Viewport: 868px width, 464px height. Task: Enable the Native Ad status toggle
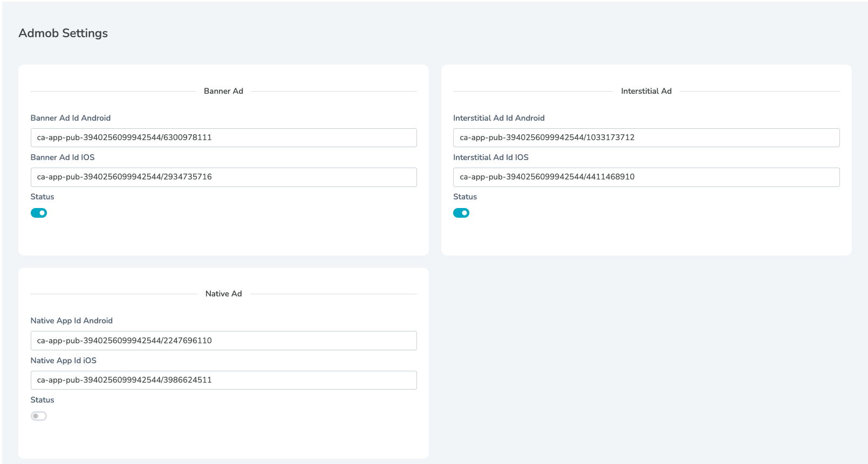39,416
